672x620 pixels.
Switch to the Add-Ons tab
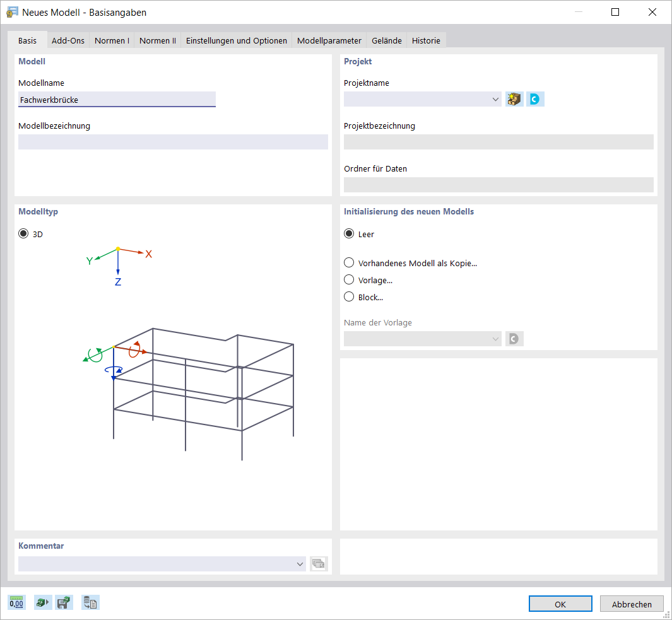(68, 40)
